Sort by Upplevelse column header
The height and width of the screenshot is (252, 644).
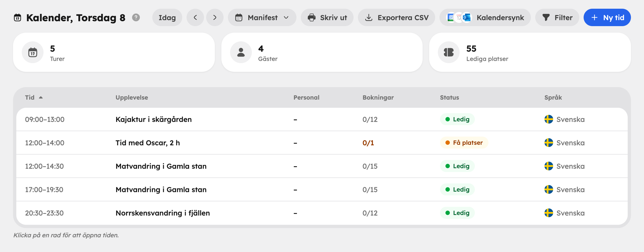point(132,97)
